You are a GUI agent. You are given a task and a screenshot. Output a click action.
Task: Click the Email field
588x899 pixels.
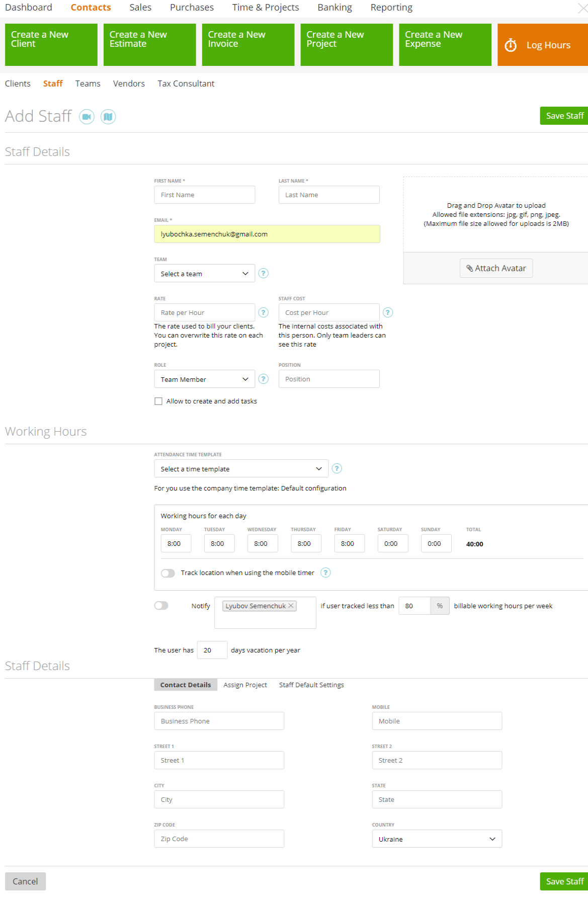[x=267, y=234]
